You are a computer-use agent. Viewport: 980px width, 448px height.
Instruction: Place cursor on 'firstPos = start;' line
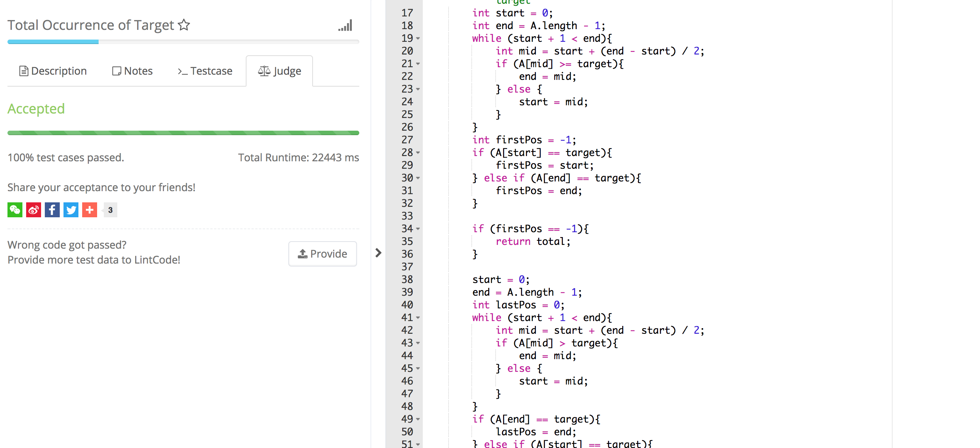[x=545, y=165]
